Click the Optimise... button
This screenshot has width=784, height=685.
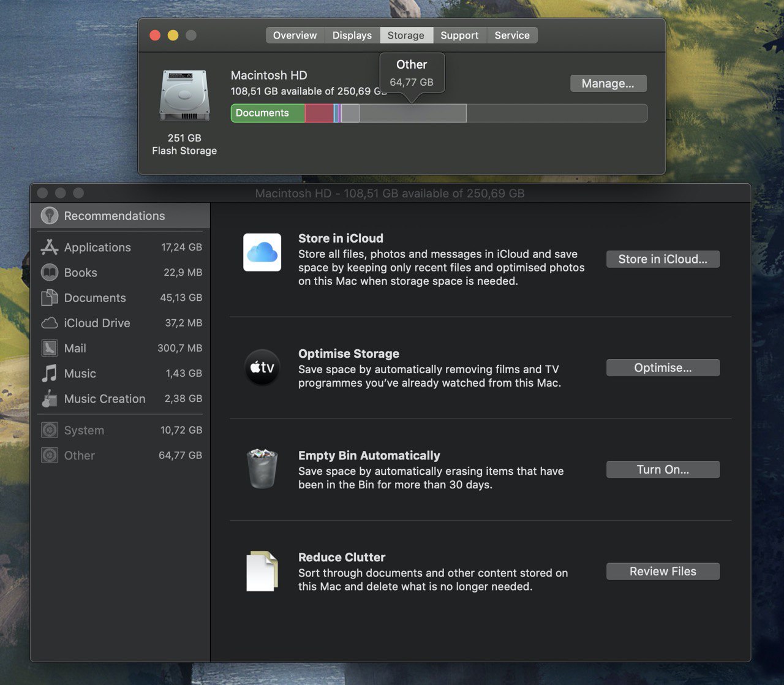663,368
